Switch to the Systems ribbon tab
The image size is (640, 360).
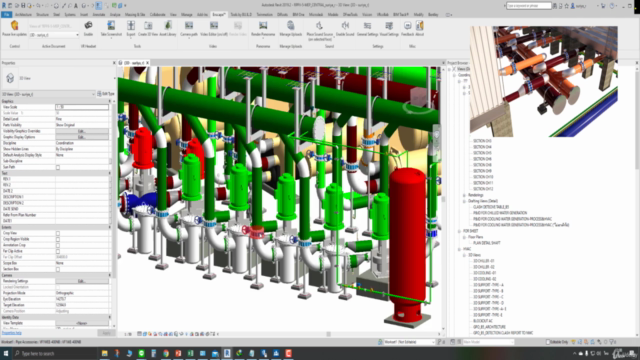pos(70,15)
